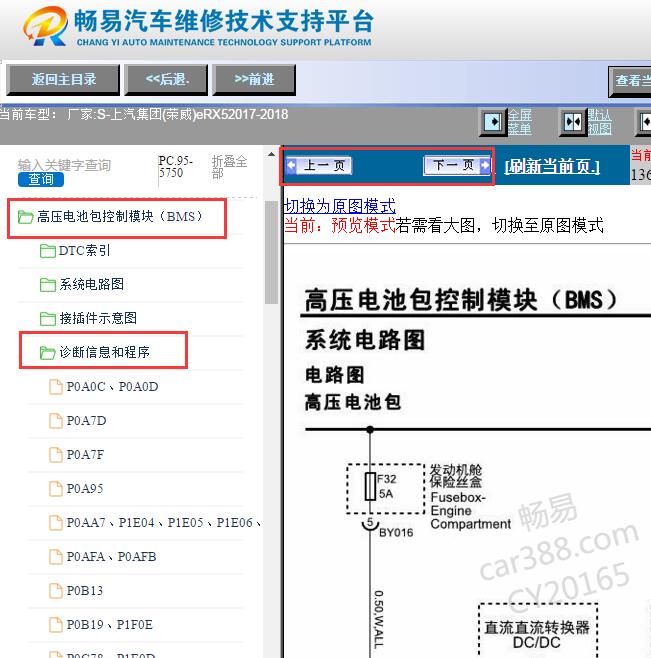Screen dimensions: 651x658
Task: Click 切换为原图模式 link
Action: [340, 206]
